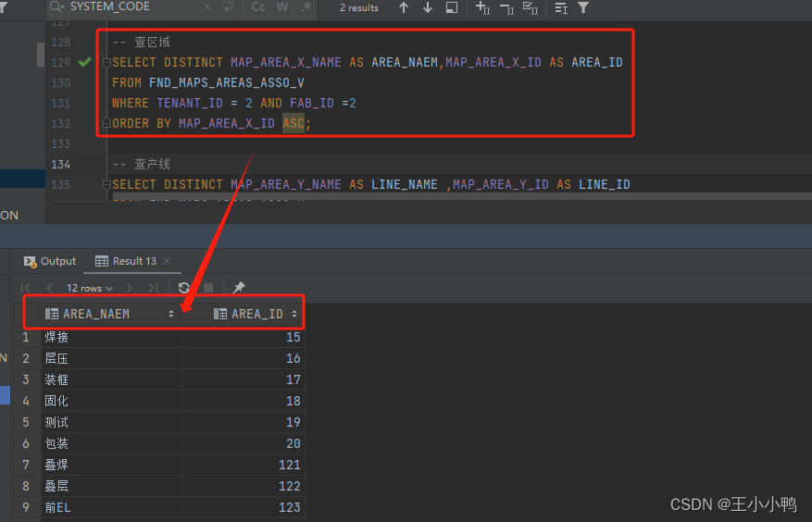Go to previous search occurrence arrow

[404, 7]
